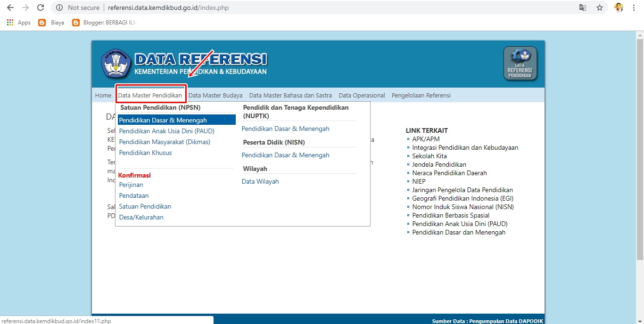Bookmark this page with the star icon

click(x=599, y=8)
